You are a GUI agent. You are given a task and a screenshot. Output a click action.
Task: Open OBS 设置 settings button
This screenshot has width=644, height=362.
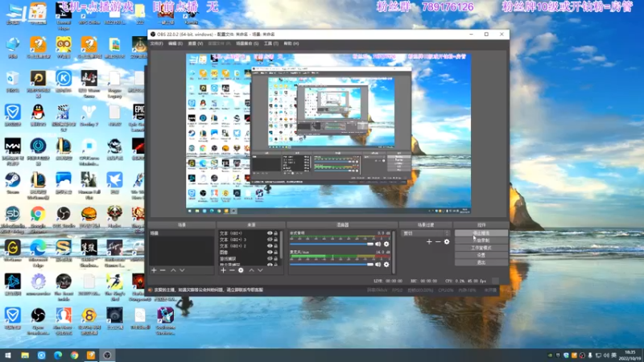481,255
